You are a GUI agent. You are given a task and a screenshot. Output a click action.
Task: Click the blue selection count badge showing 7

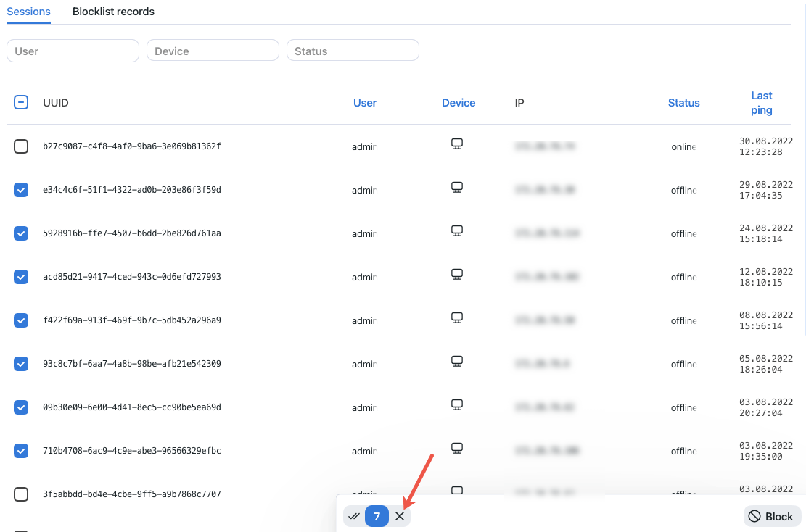point(377,516)
